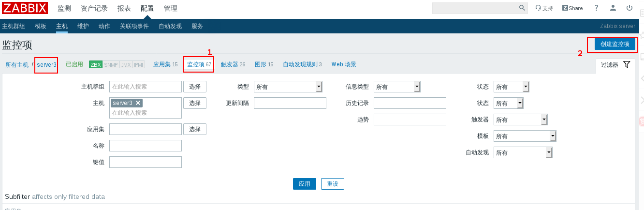Click the ZBX availability badge
Screen dimensions: 644x210
click(x=96, y=64)
